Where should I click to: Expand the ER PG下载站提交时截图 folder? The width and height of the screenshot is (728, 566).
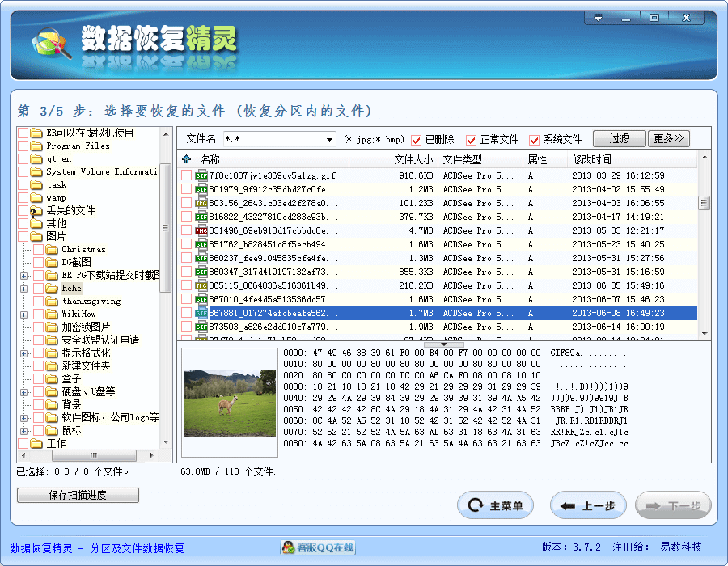(x=23, y=276)
